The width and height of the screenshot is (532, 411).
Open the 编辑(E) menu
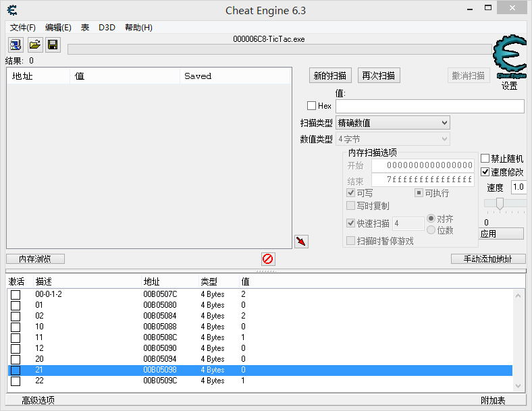click(58, 28)
